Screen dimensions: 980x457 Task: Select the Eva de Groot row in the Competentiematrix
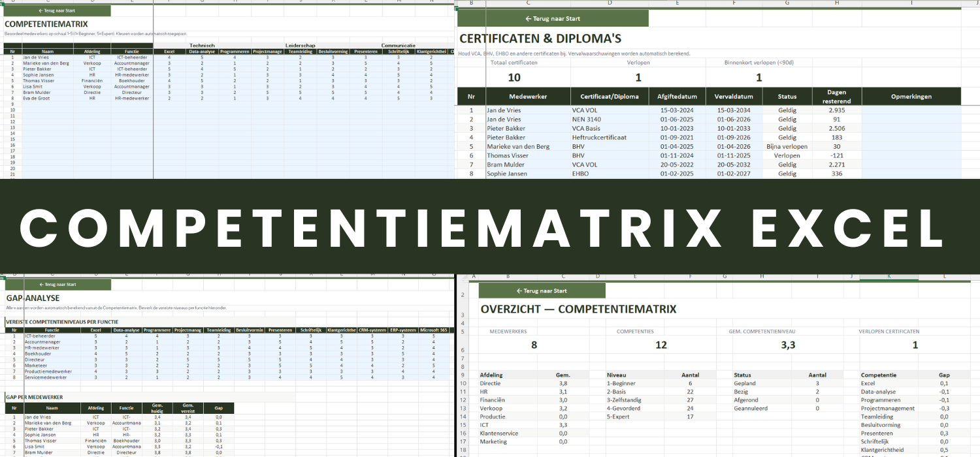point(36,99)
